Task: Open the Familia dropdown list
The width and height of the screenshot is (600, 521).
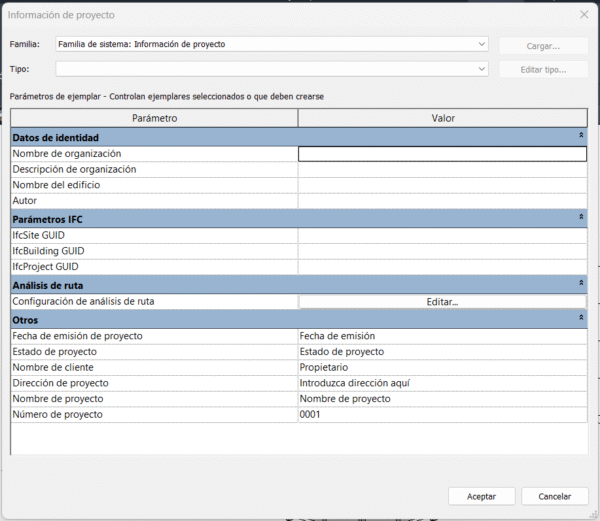Action: pos(481,45)
